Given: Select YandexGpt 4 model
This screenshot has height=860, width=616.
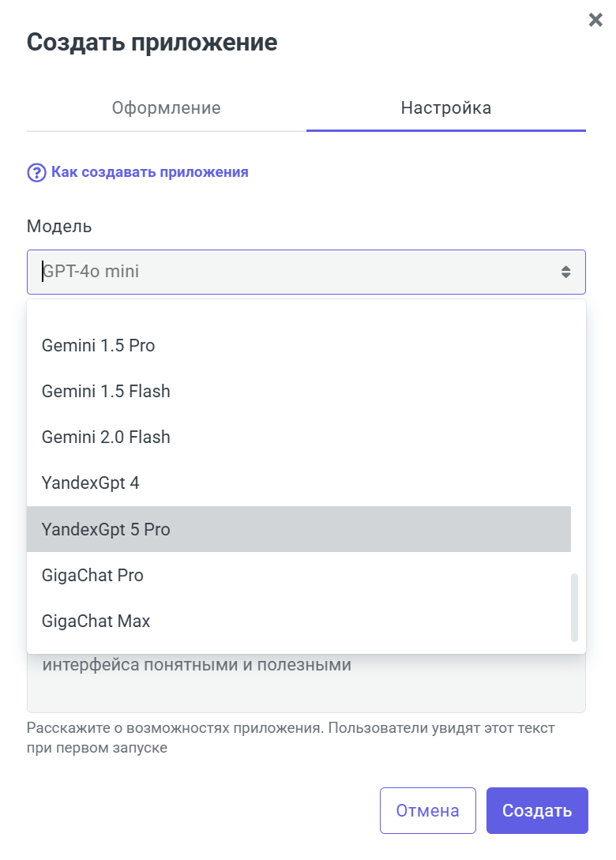Looking at the screenshot, I should 91,483.
